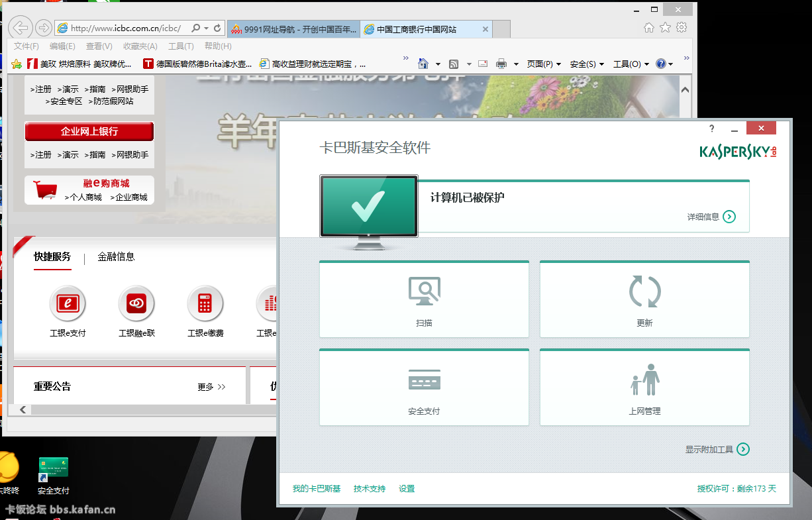
Task: Open IE Home icon at top right
Action: 649,27
